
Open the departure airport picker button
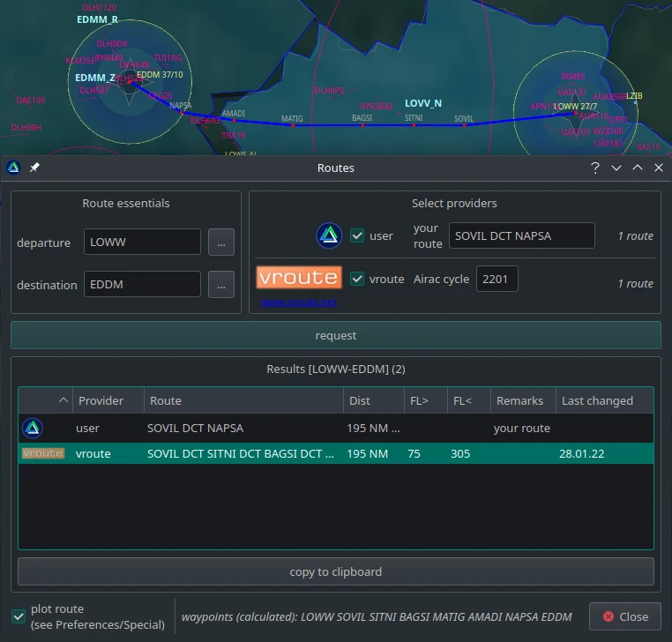click(221, 243)
